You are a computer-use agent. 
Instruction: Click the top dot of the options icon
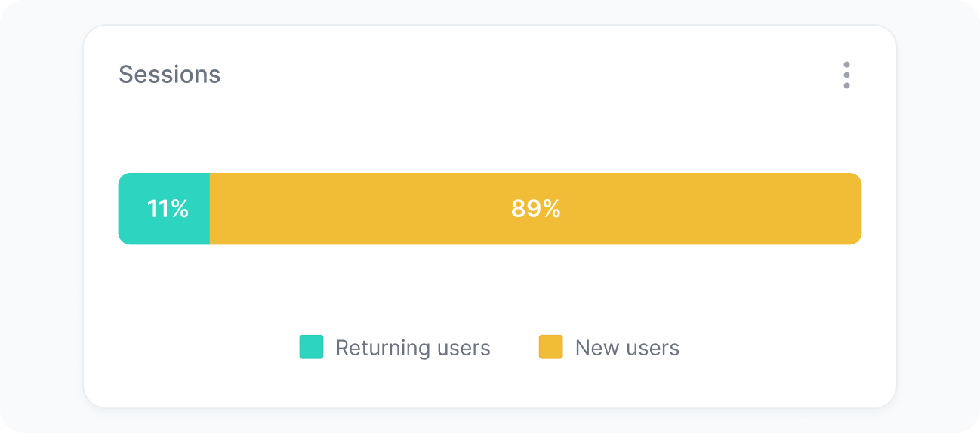tap(846, 65)
